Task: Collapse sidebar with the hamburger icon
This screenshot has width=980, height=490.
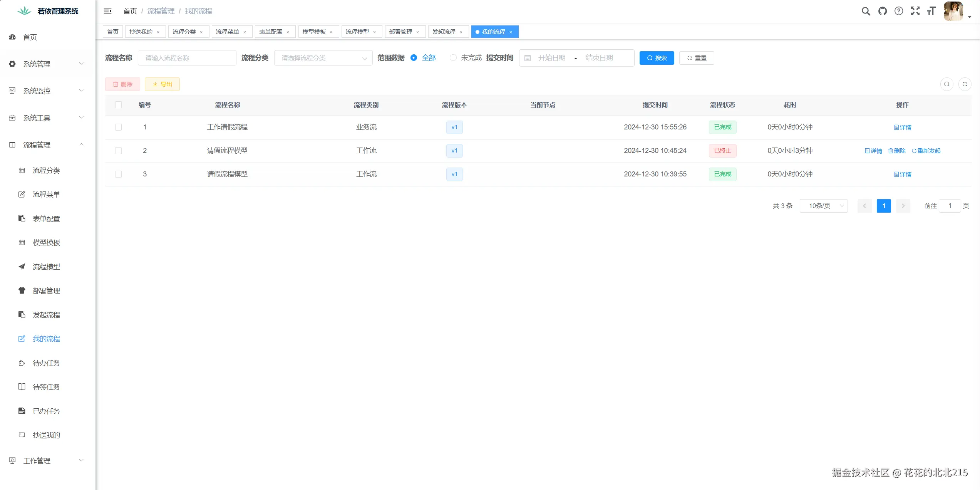Action: [x=108, y=11]
